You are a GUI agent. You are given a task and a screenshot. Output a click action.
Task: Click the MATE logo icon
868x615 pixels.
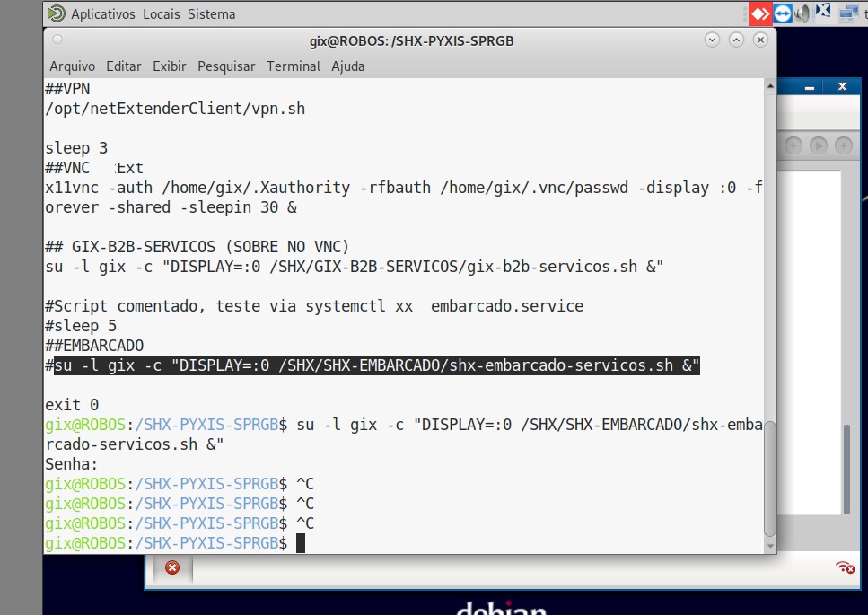point(56,13)
